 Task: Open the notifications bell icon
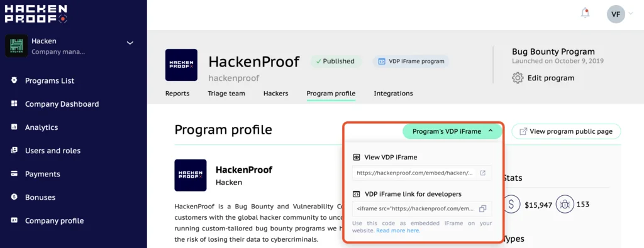(586, 13)
